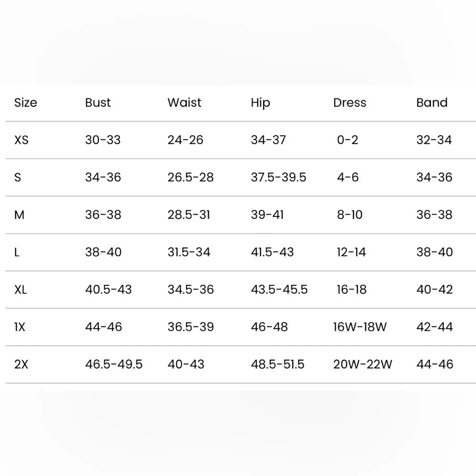The width and height of the screenshot is (476, 476).
Task: Click dress size 12-14 in L row
Action: (351, 252)
